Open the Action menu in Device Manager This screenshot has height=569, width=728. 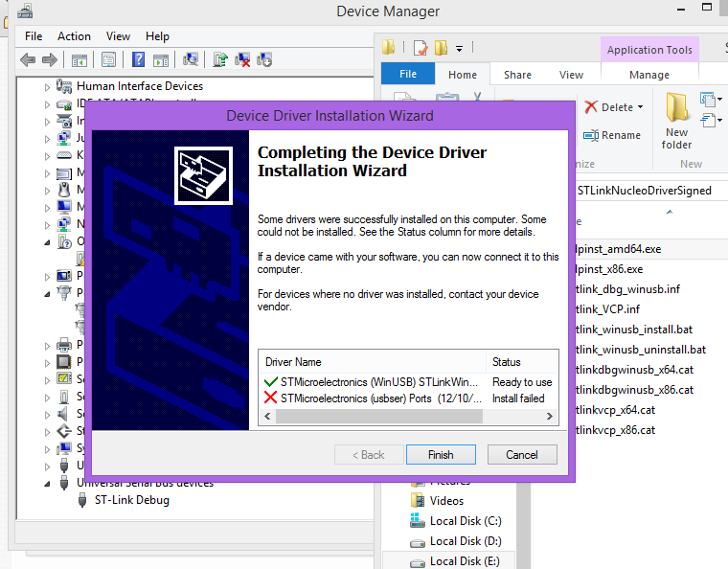click(x=74, y=36)
